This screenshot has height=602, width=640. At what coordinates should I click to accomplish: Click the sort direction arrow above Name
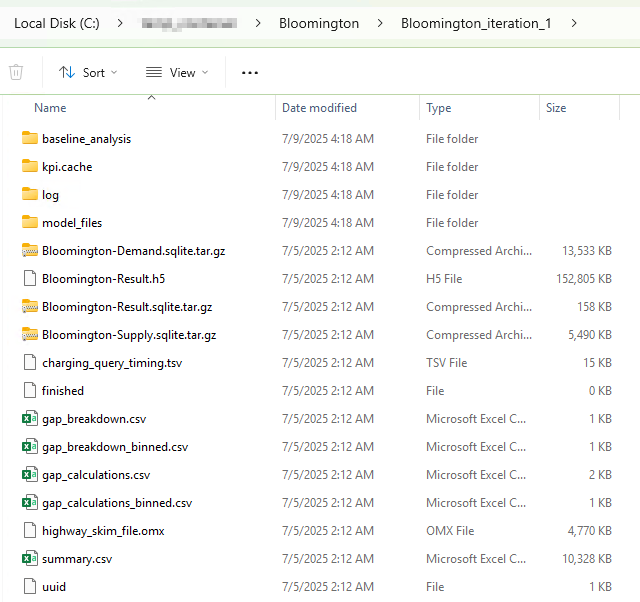pos(151,98)
